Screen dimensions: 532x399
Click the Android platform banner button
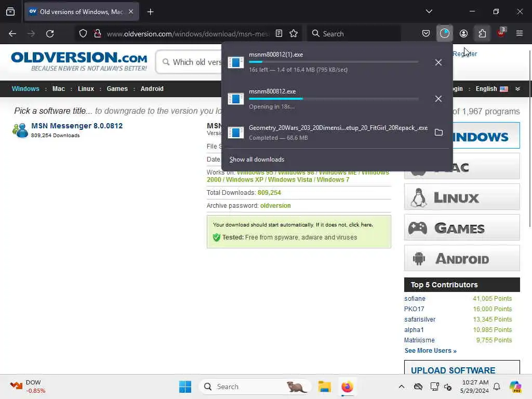click(x=462, y=258)
